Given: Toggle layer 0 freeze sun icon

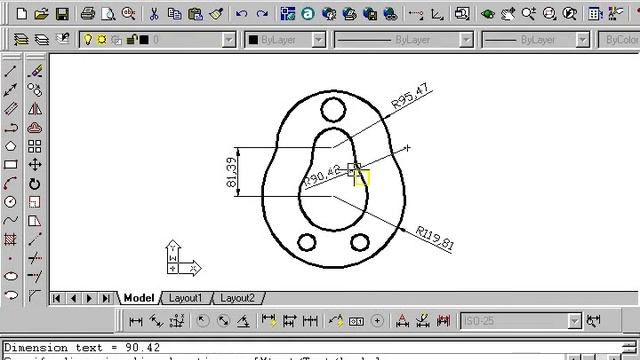Looking at the screenshot, I should point(102,40).
